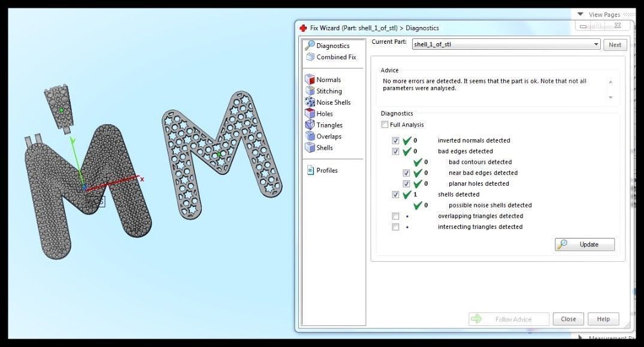Click the Next button
The image size is (644, 347).
pos(615,45)
